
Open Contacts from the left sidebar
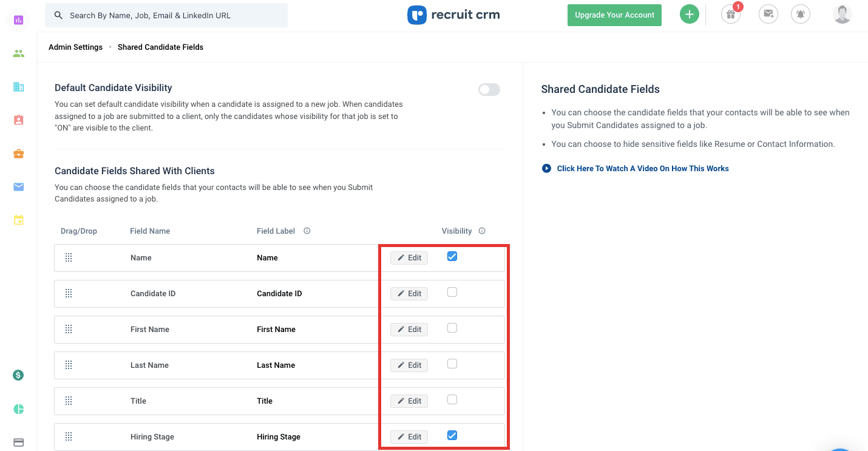tap(18, 120)
